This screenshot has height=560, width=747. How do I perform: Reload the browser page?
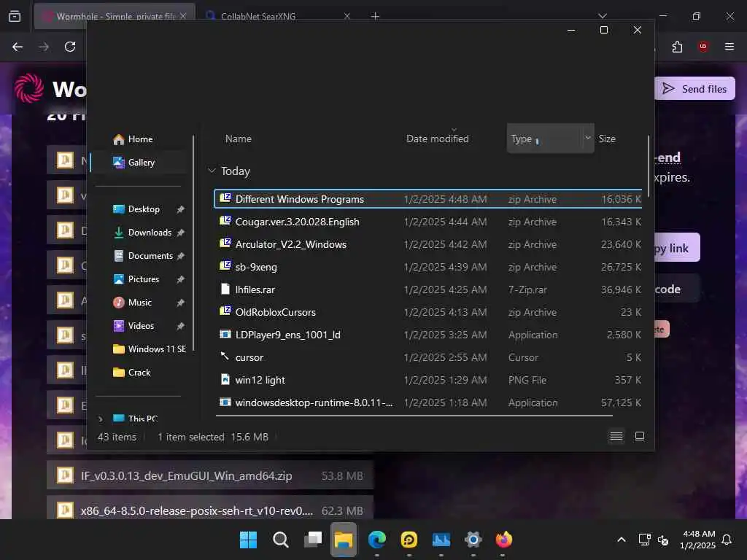pyautogui.click(x=70, y=47)
